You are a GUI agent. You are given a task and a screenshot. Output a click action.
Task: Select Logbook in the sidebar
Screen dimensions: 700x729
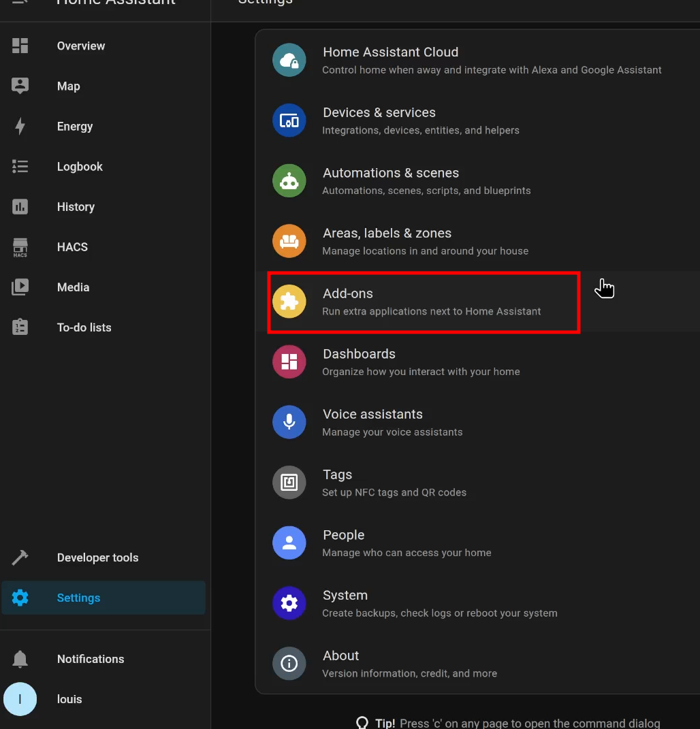80,167
